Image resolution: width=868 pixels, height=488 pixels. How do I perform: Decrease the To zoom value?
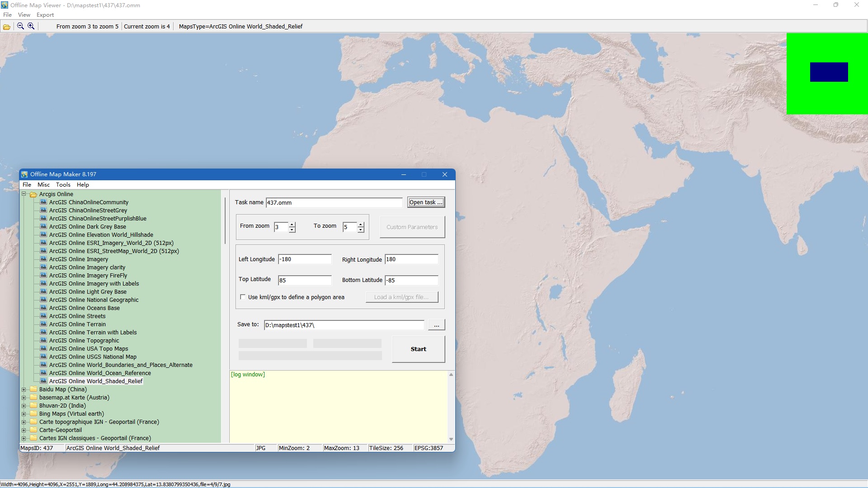[361, 230]
